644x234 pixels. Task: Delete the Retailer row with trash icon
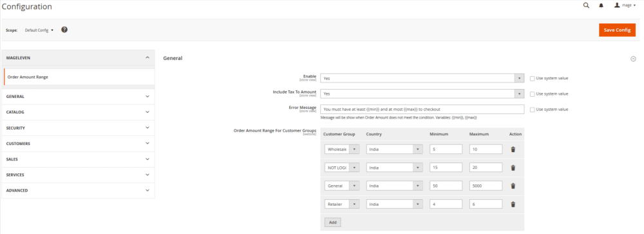tap(513, 204)
